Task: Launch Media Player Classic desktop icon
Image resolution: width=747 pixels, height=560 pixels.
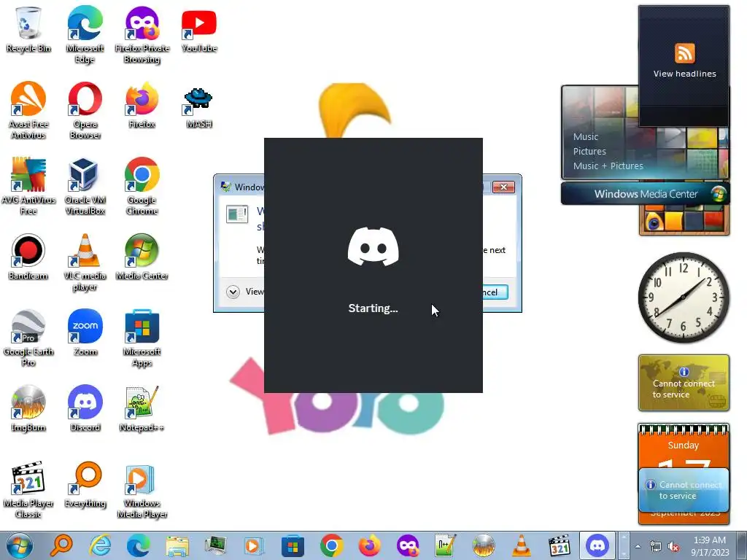Action: click(28, 489)
